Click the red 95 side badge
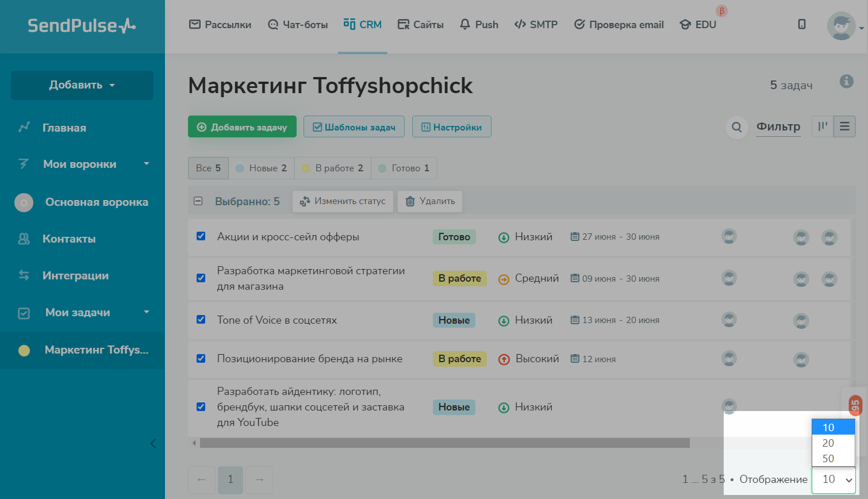Image resolution: width=868 pixels, height=499 pixels. pyautogui.click(x=855, y=405)
